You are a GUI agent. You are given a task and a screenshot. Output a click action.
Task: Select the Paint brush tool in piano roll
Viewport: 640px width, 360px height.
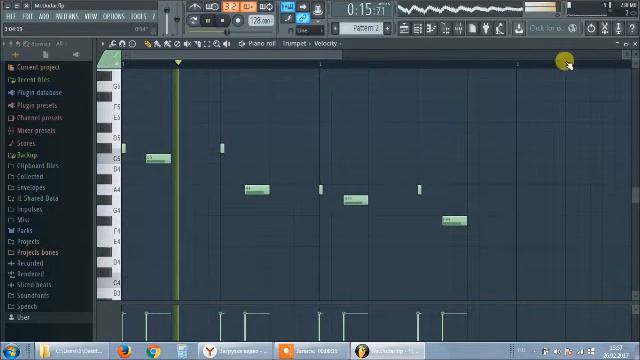pyautogui.click(x=157, y=44)
